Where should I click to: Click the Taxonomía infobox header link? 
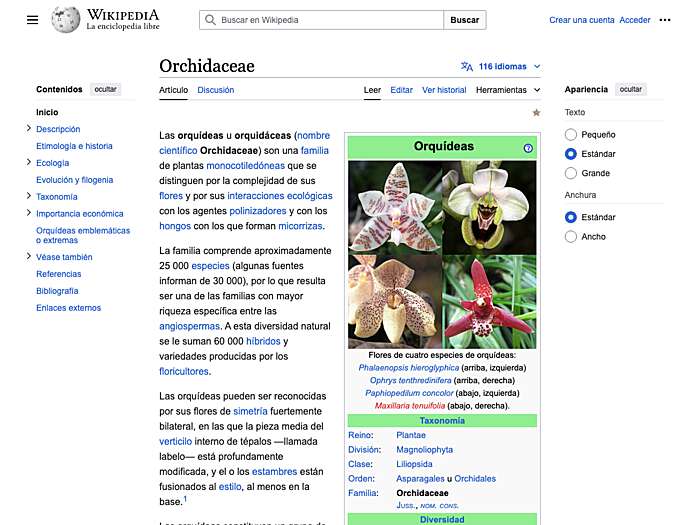(x=442, y=421)
